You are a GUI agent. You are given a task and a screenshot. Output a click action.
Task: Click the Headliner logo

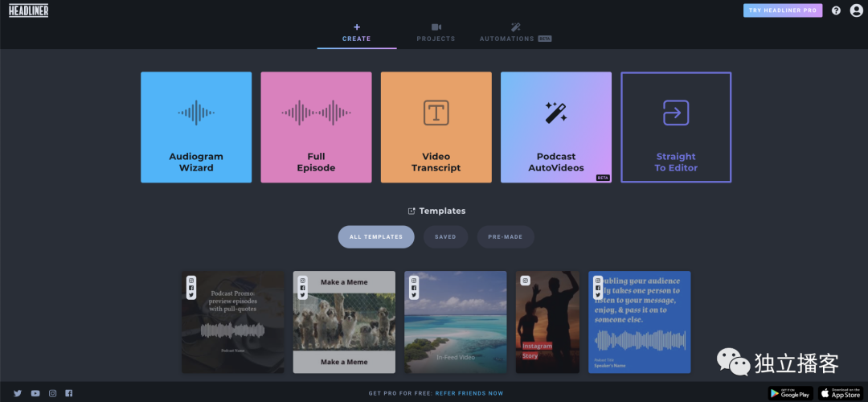pos(28,10)
